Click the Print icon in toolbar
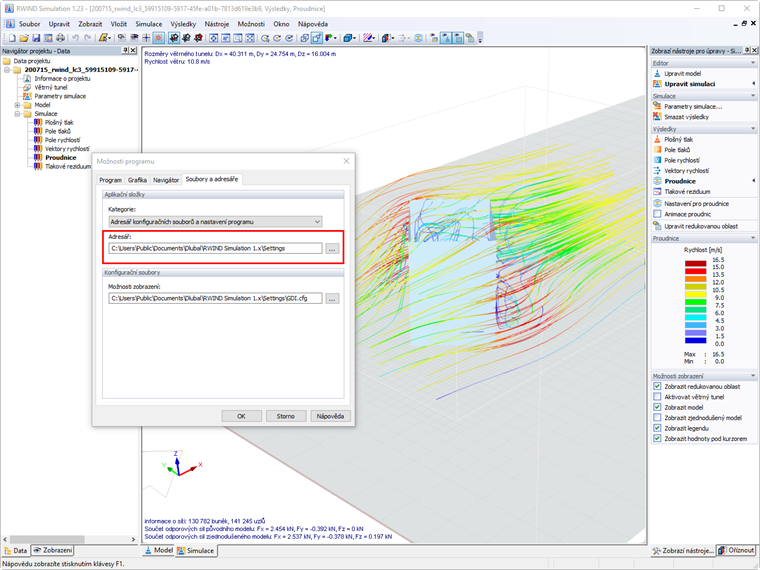The height and width of the screenshot is (570, 760). tap(60, 38)
